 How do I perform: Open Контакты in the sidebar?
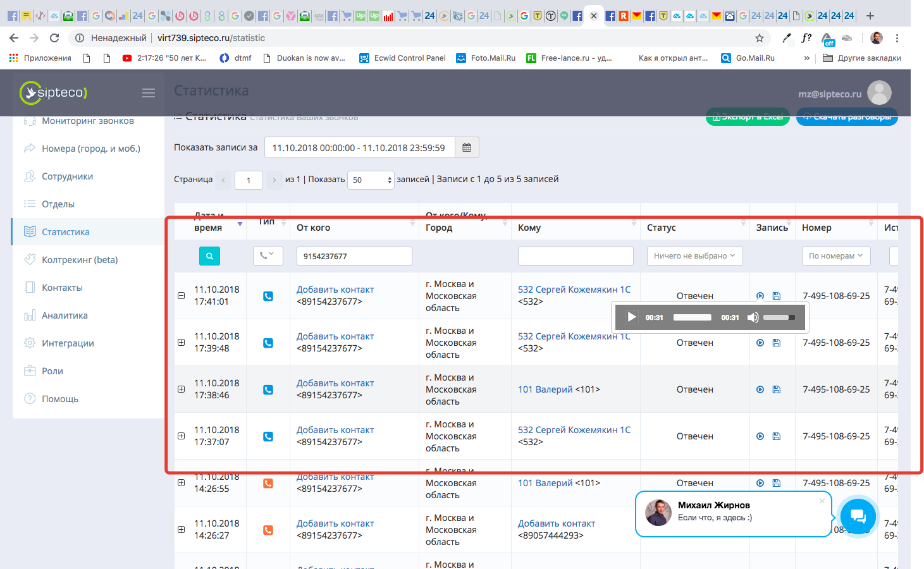tap(62, 288)
